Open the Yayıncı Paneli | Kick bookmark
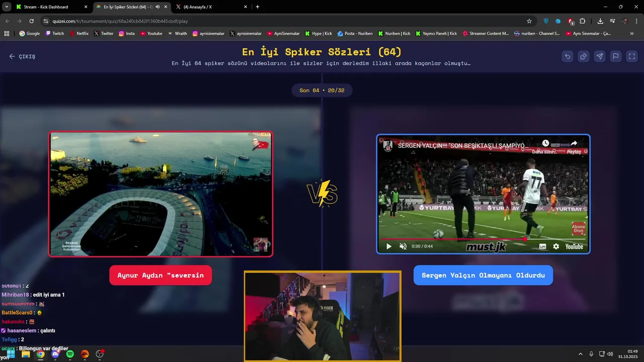The image size is (644, 362). tap(436, 34)
